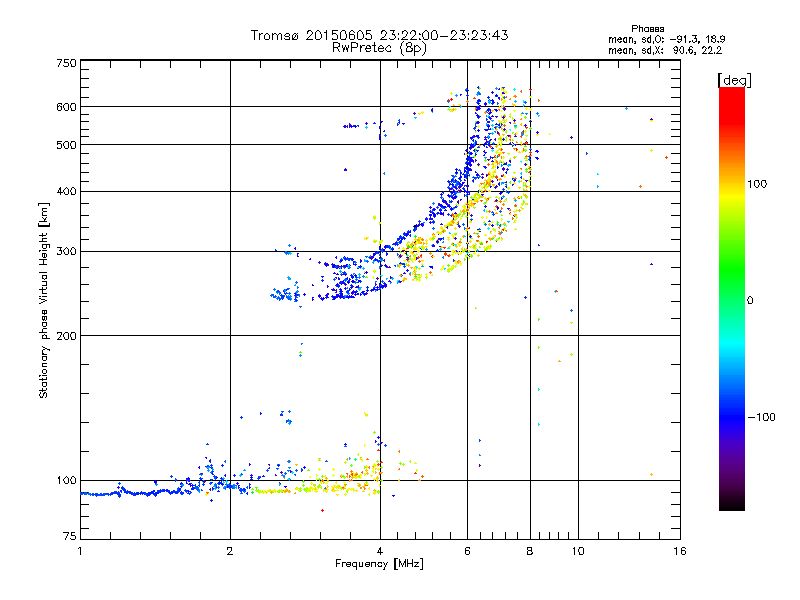Click the y-axis tick label '500'
The width and height of the screenshot is (800, 600).
coord(66,145)
